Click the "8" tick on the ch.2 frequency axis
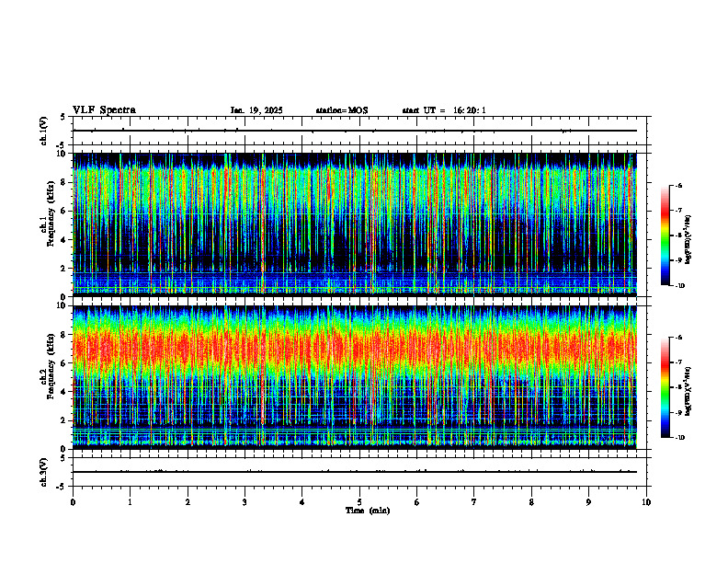The image size is (728, 563). coord(64,335)
